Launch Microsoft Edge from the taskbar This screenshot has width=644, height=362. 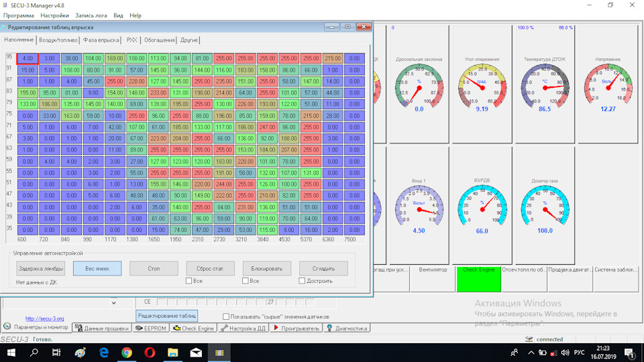click(x=103, y=353)
